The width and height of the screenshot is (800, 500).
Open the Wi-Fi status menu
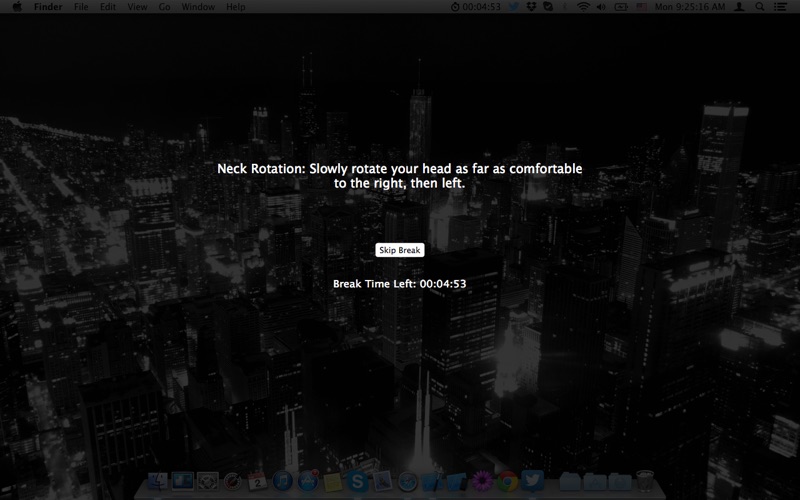(583, 7)
